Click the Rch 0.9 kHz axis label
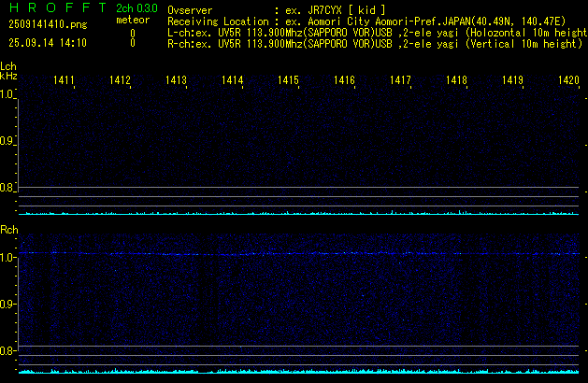 (x=7, y=304)
